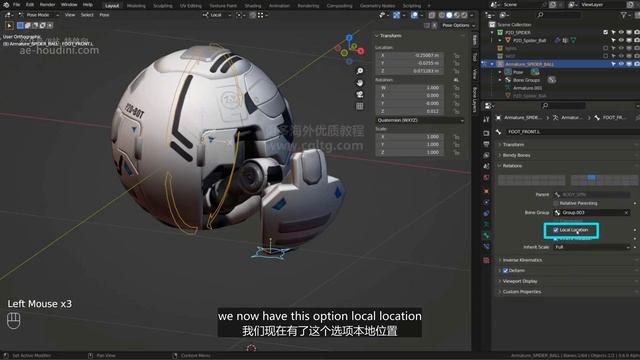
Task: Collapse the P2D_SPIDER collection
Action: [x=492, y=32]
